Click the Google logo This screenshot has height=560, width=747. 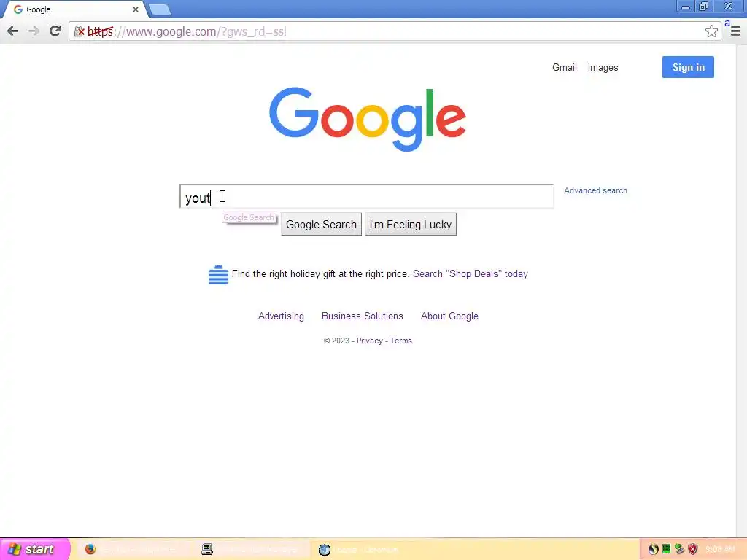click(x=368, y=119)
